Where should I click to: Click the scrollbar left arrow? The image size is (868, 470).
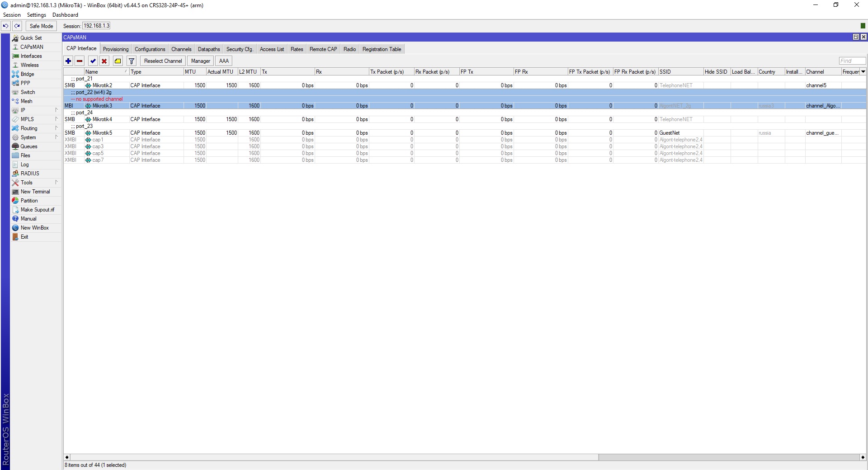[67, 457]
